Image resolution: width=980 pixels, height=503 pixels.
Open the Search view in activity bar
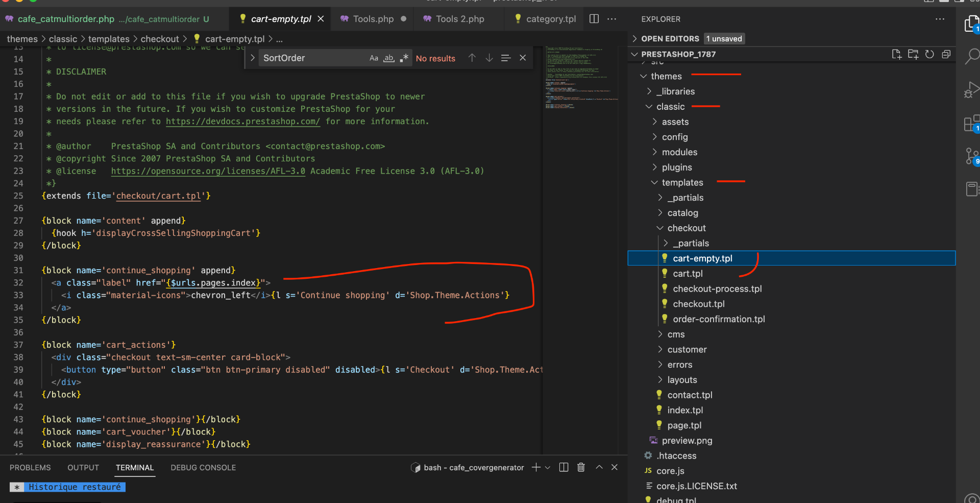tap(971, 56)
